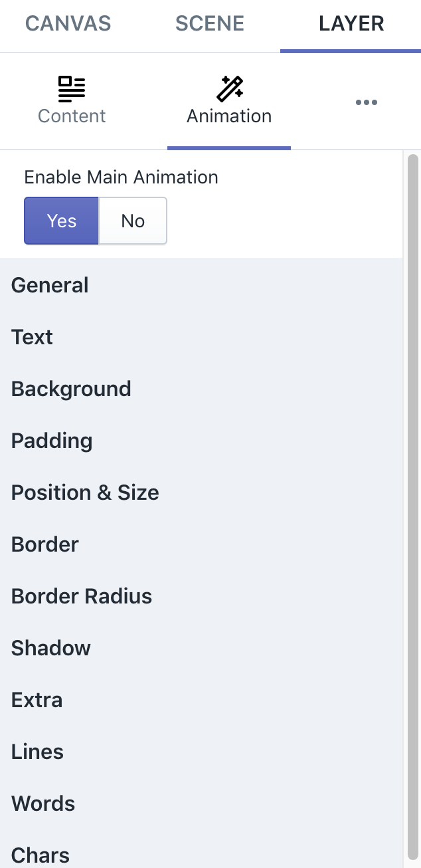Enable main animation by clicking Yes
Viewport: 421px width, 868px height.
(x=61, y=221)
